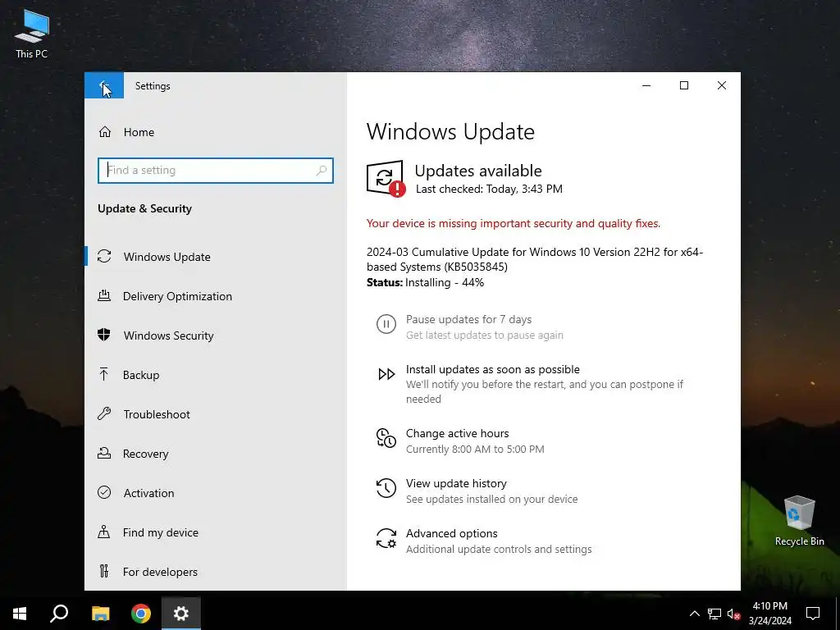Open the Activation page
The image size is (840, 630).
[x=216, y=493]
